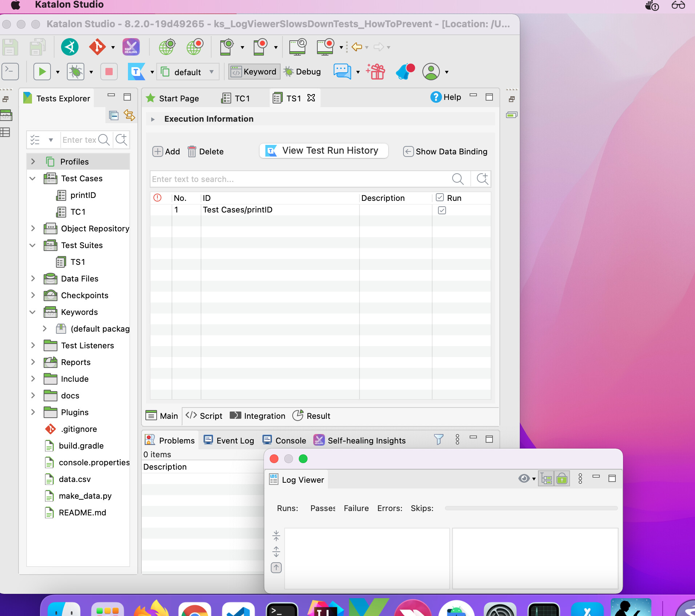
Task: Open the Event Log tab
Action: click(229, 440)
